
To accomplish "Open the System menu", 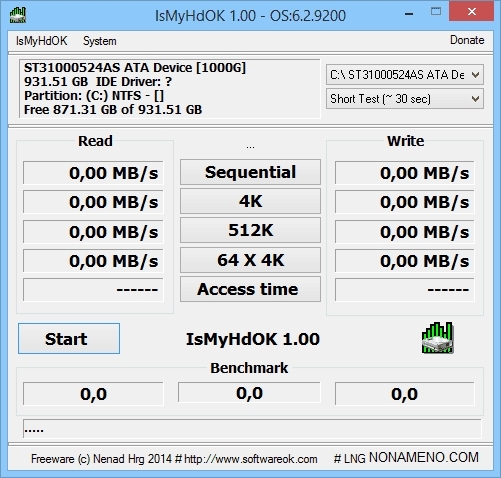I will click(100, 41).
